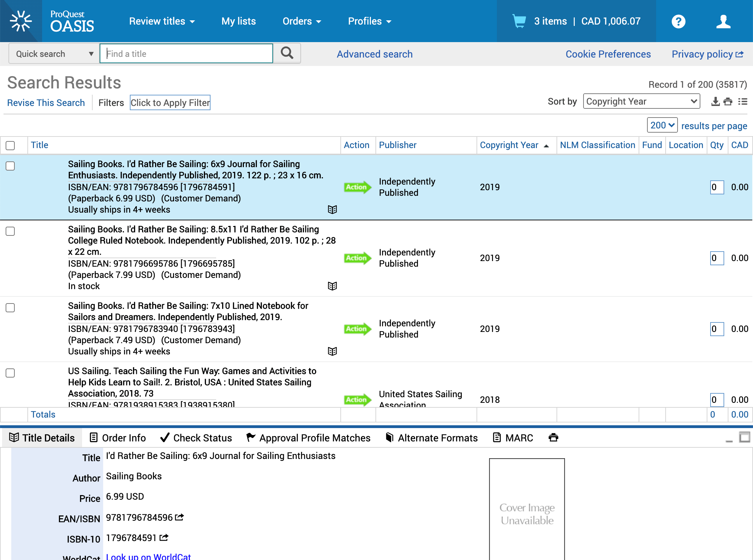Viewport: 753px width, 560px height.
Task: Click quantity field for 7x10 Lined Notebook row
Action: (x=717, y=329)
